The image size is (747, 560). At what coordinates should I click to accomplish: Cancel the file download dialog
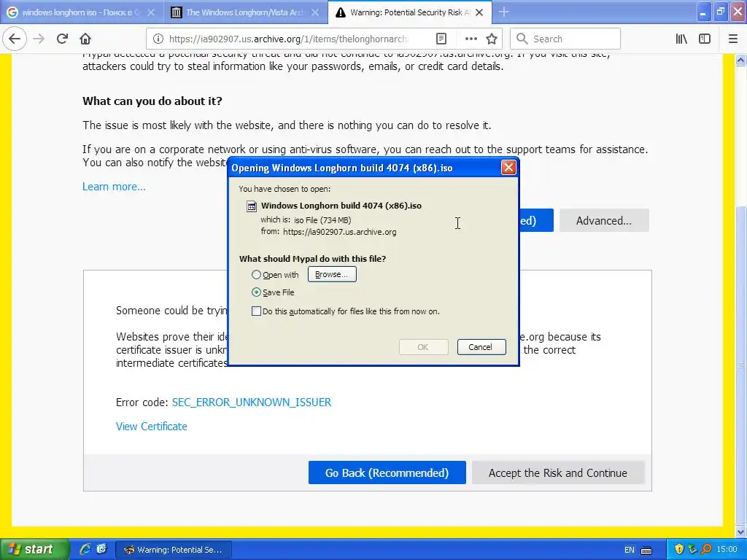click(481, 347)
